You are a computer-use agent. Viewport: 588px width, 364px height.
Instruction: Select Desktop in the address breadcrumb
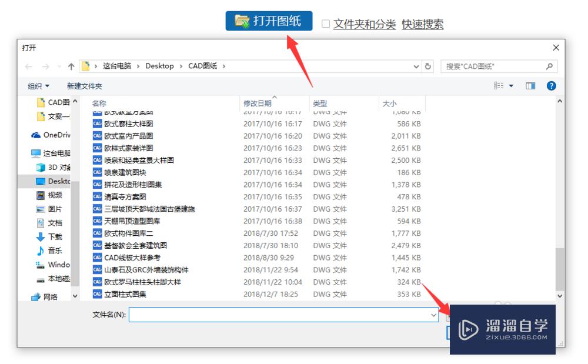tap(160, 66)
